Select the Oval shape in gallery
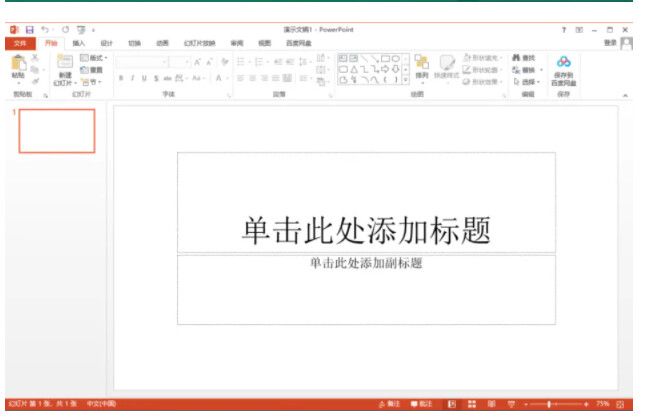The image size is (645, 418). [x=396, y=59]
